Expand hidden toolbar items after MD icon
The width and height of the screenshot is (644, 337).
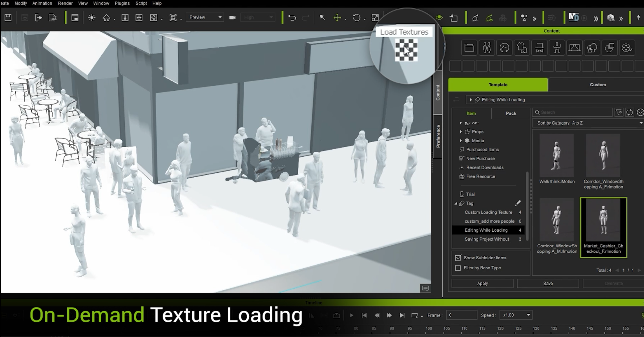[596, 18]
